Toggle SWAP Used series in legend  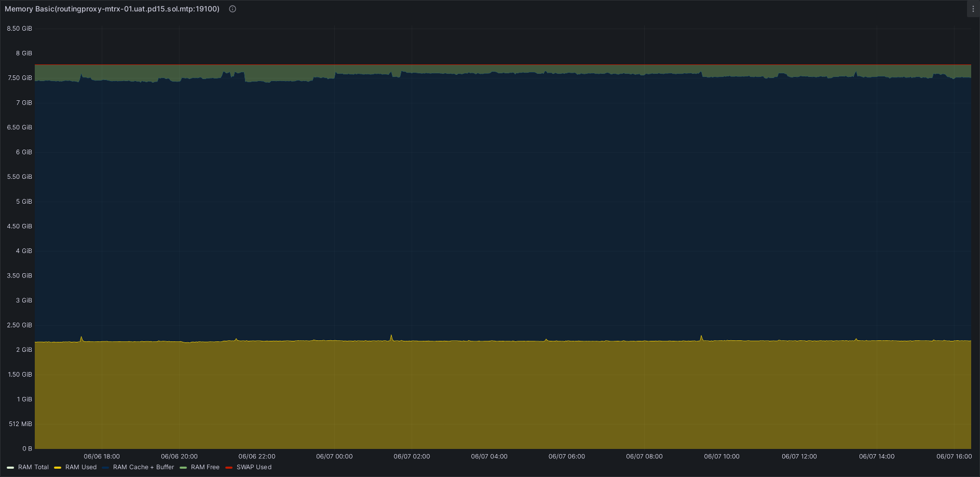coord(254,467)
